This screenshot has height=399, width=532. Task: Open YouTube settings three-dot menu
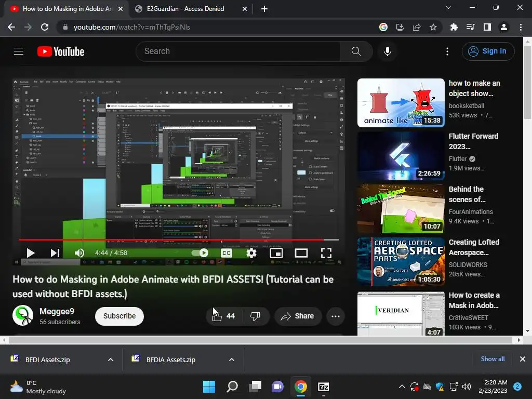tap(447, 51)
